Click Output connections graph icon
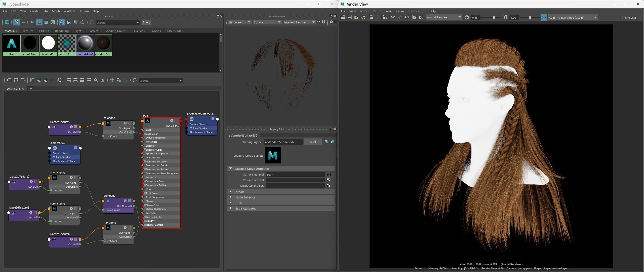 coord(23,80)
